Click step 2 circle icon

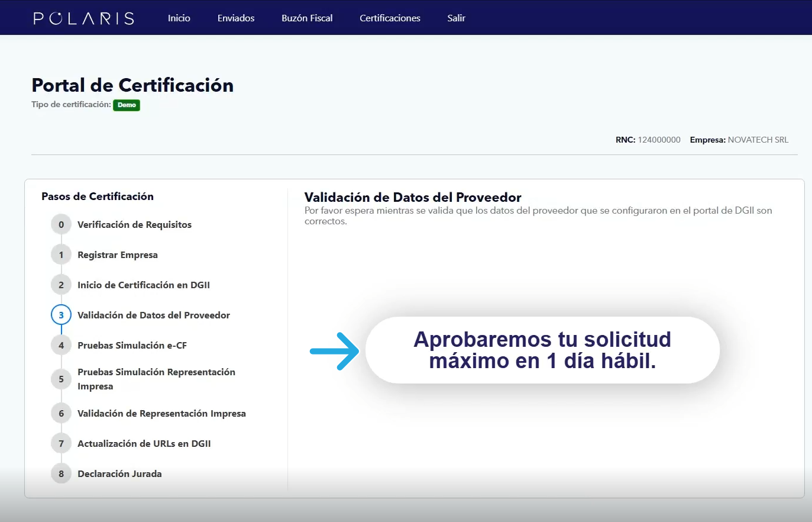tap(61, 285)
